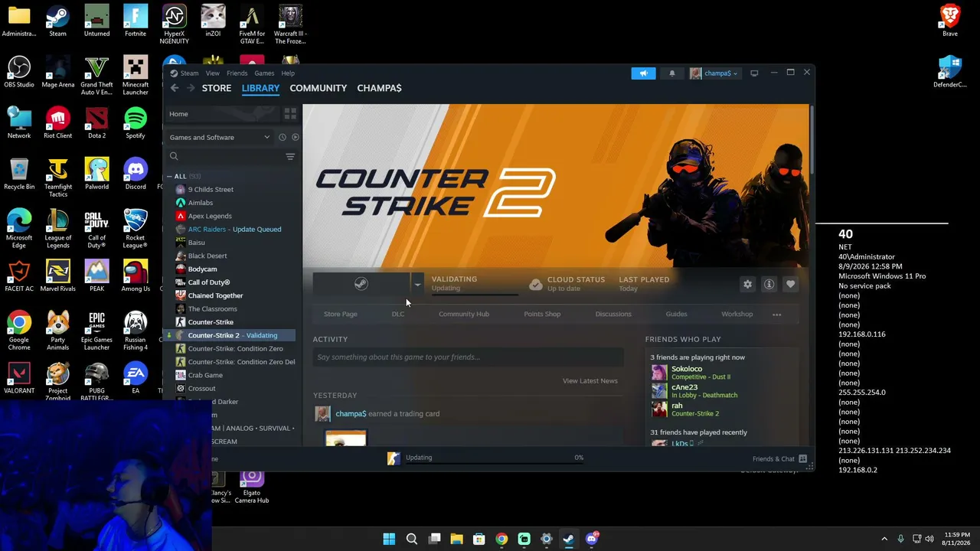
Task: Select the Spotify desktop icon
Action: (136, 123)
